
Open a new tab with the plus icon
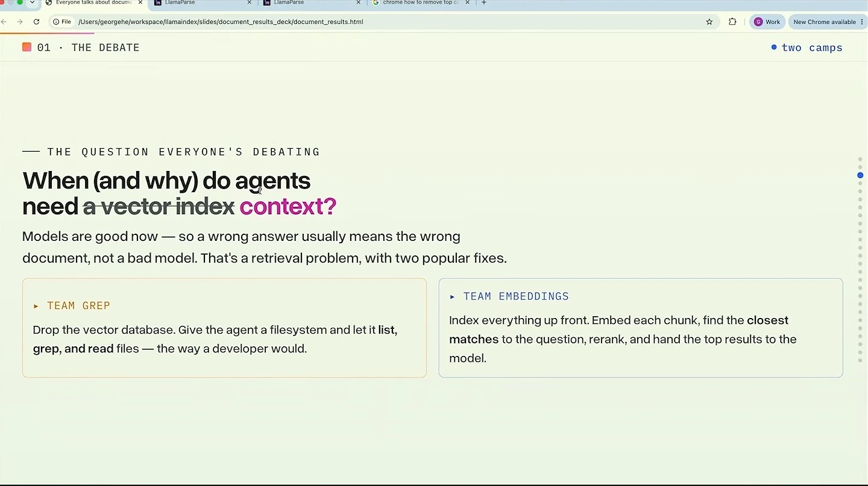click(x=483, y=3)
